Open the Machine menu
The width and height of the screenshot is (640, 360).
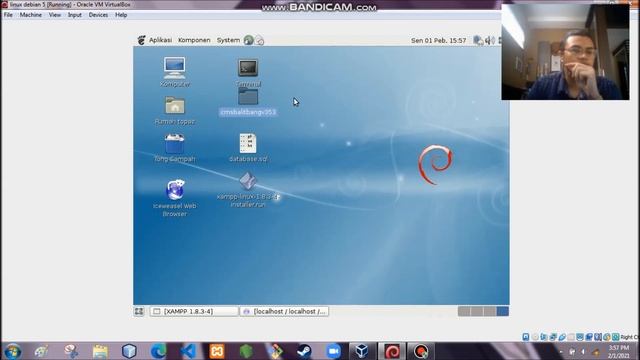tap(31, 15)
